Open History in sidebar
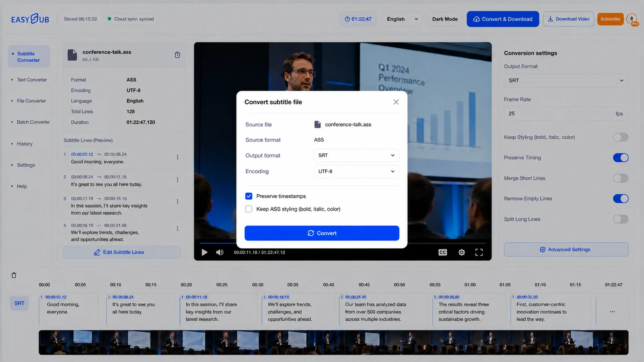Screen dimensions: 644x362 coord(25,144)
